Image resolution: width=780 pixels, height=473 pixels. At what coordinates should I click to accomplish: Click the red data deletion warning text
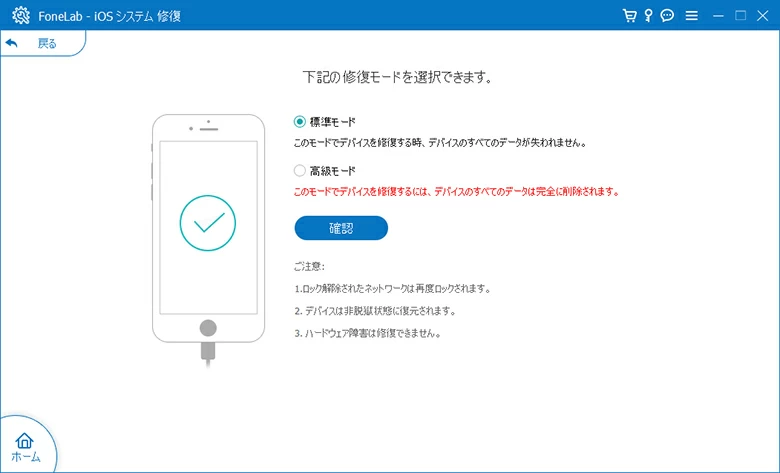click(457, 191)
